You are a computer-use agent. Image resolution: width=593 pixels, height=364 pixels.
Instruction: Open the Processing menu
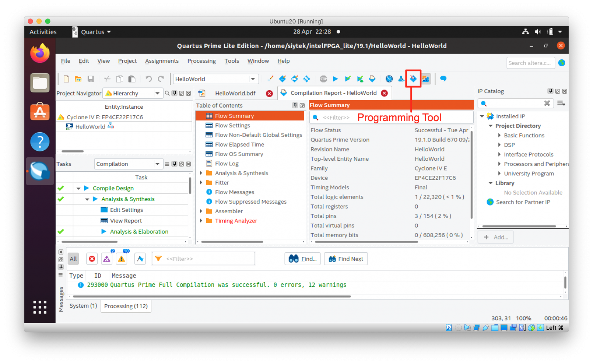tap(201, 61)
